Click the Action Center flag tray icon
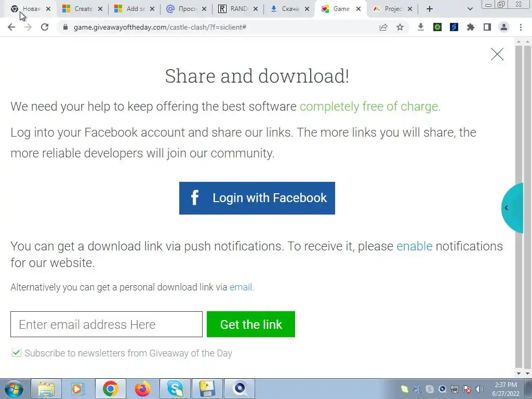 [x=467, y=389]
